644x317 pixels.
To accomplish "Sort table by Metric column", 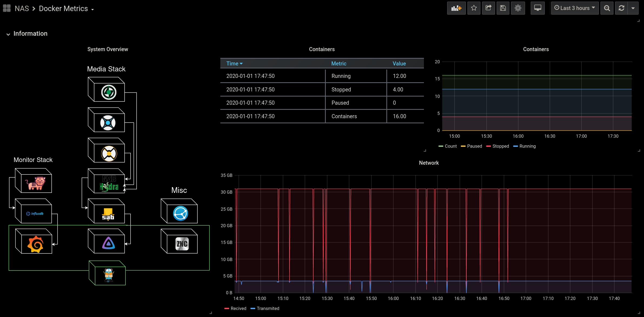I will point(339,64).
